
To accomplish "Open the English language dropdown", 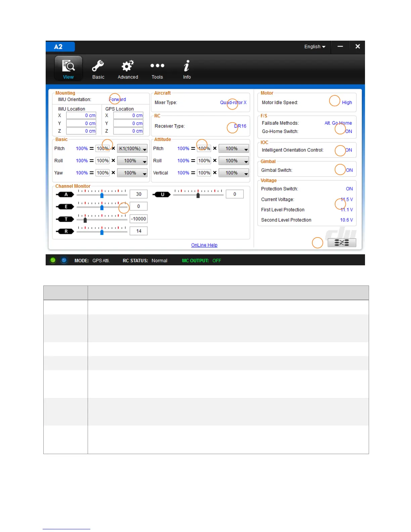I will pos(315,47).
